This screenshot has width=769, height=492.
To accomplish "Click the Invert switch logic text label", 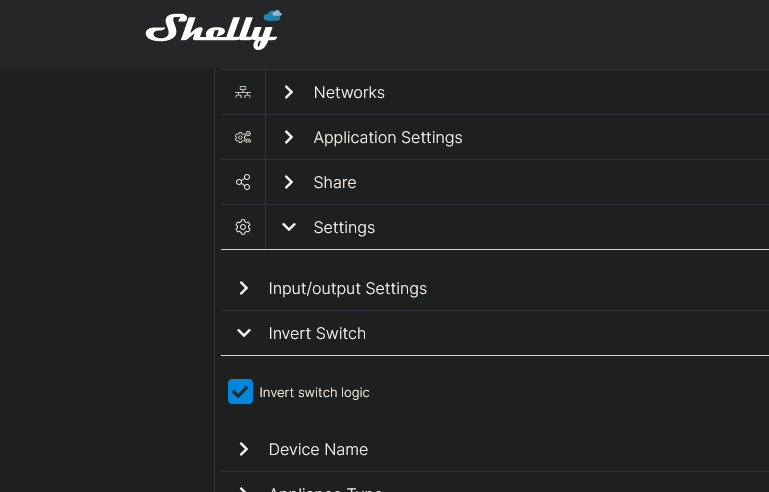I will point(314,393).
